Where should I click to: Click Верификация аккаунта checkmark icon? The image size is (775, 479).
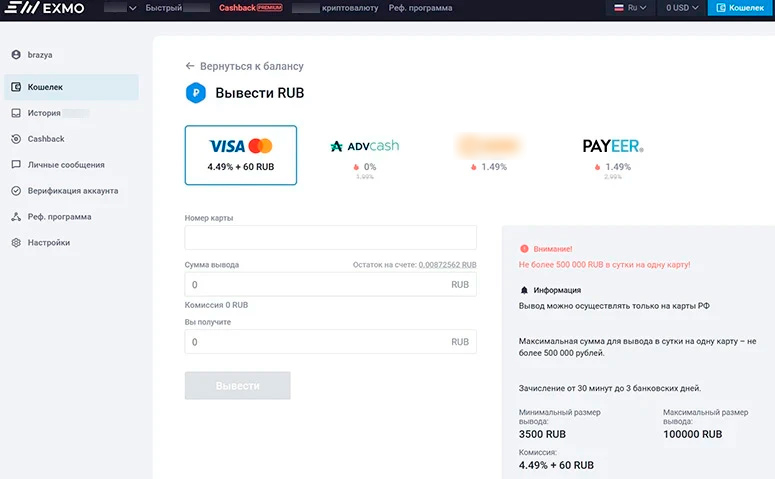click(16, 191)
